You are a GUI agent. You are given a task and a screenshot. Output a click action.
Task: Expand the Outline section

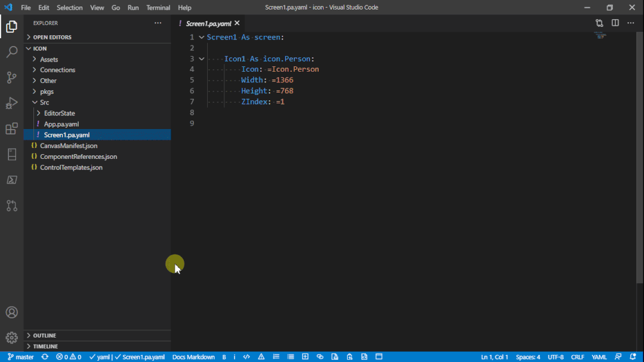[x=44, y=335]
